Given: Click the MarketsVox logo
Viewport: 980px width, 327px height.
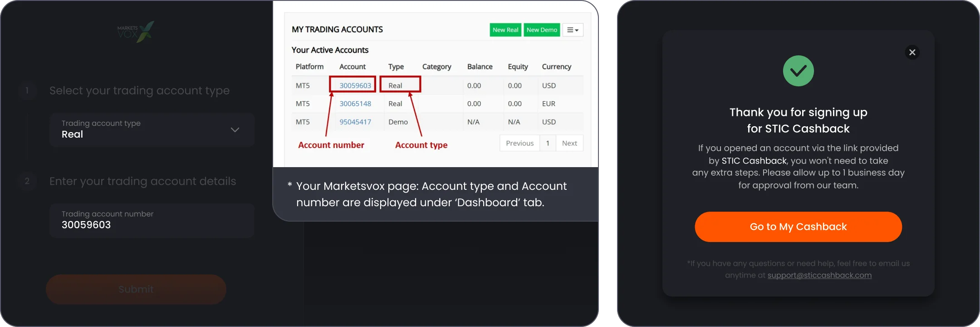Looking at the screenshot, I should 136,32.
